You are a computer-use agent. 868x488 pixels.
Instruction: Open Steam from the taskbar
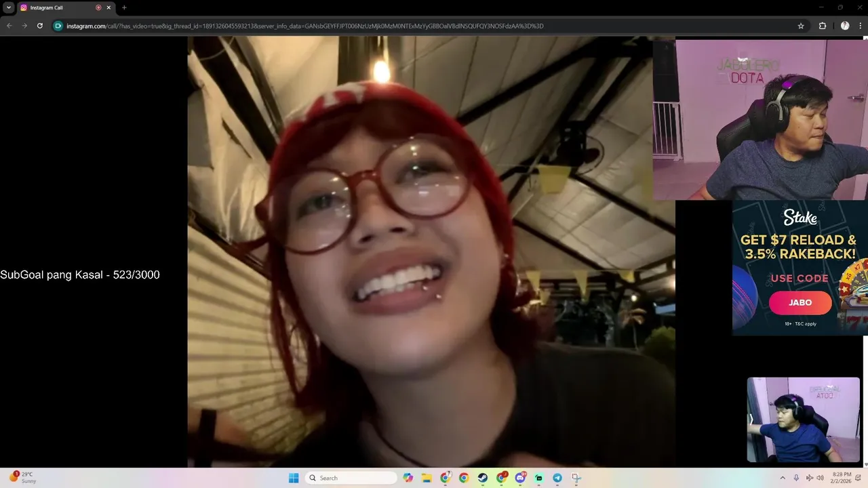point(482,478)
